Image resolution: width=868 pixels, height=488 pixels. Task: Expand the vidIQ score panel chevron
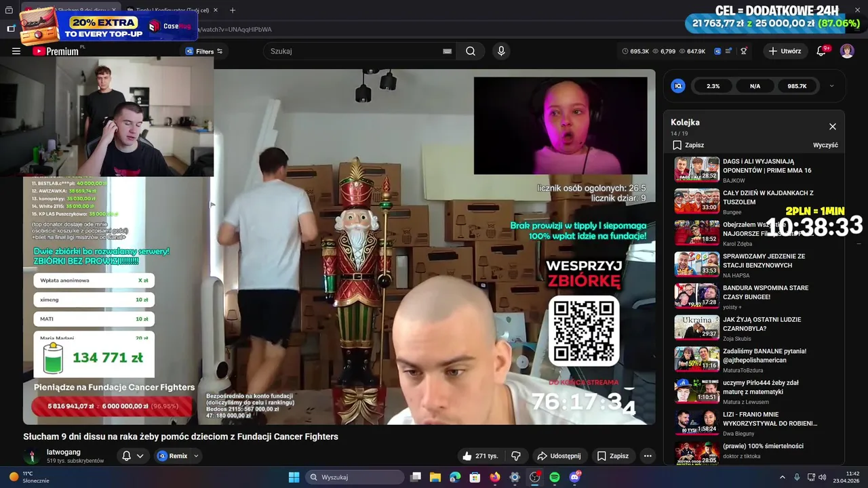coord(831,86)
